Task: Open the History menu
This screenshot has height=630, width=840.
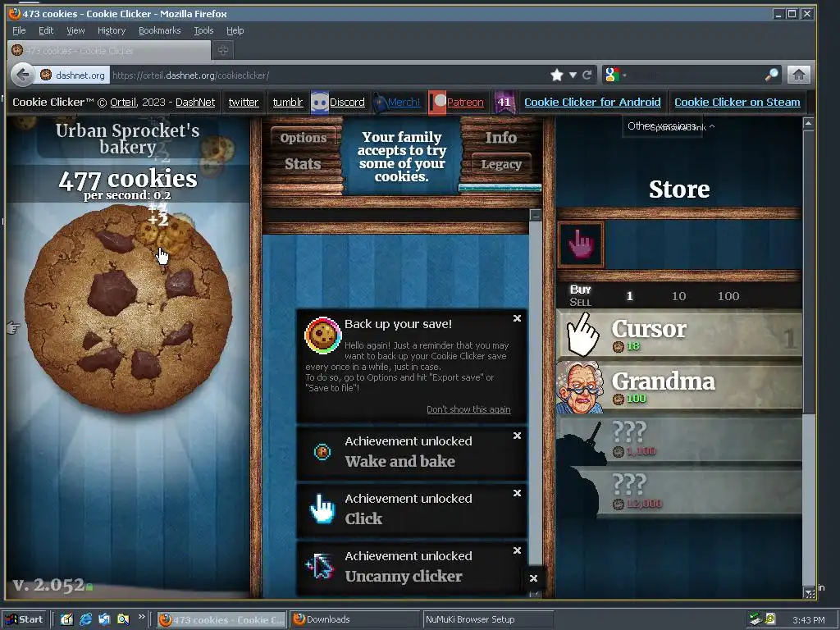Action: (112, 30)
